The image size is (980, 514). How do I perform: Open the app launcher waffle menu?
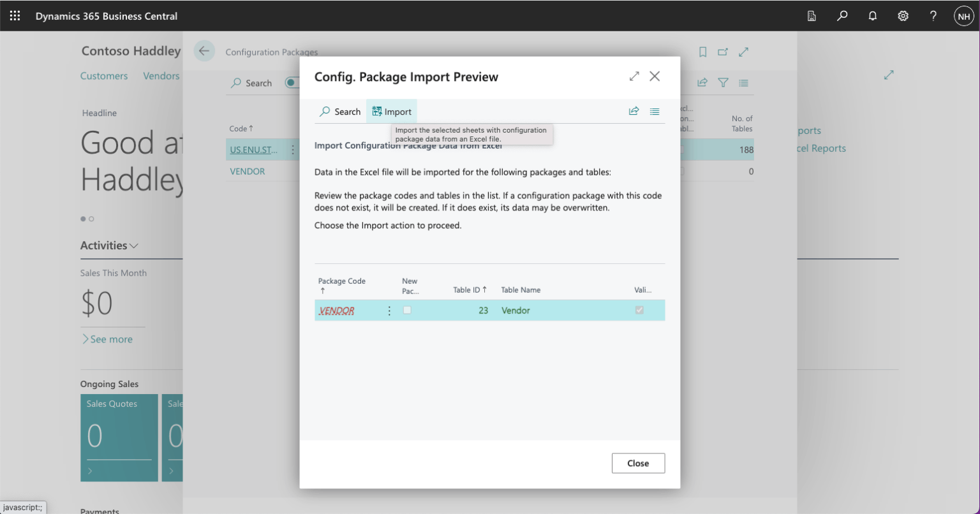coord(15,16)
